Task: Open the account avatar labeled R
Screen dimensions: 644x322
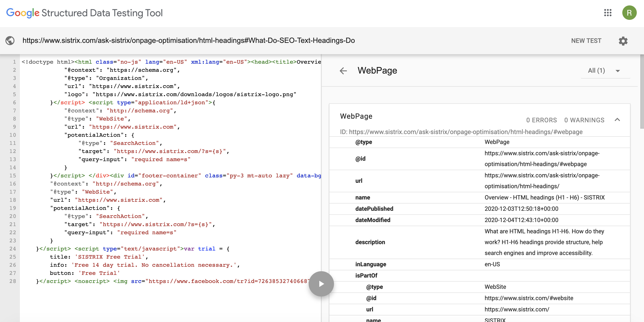Action: pos(629,13)
